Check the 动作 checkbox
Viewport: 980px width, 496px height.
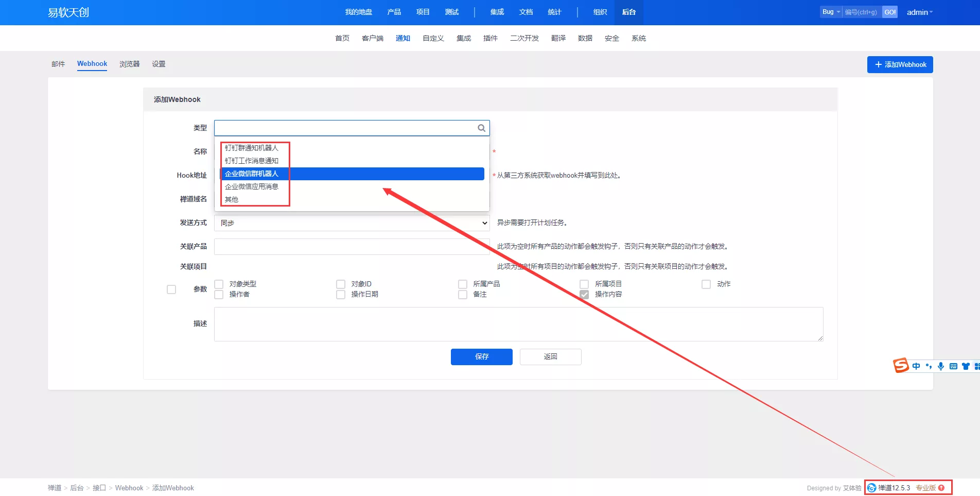[706, 284]
